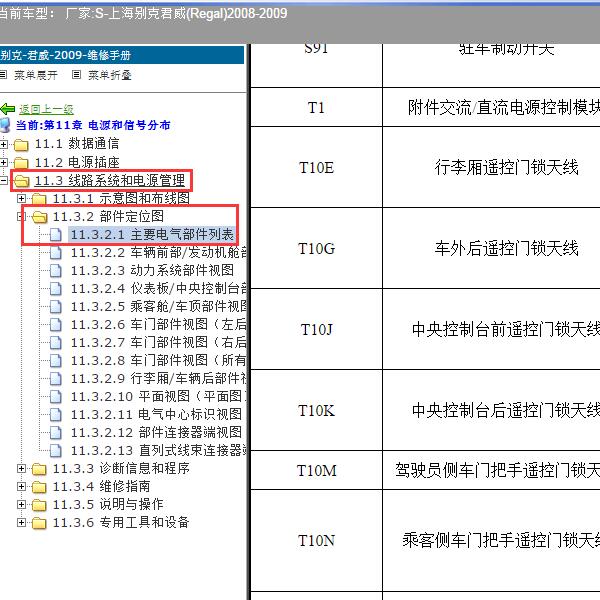The width and height of the screenshot is (600, 600).
Task: Click the page icon of 11.3.2.5
Action: 56,307
